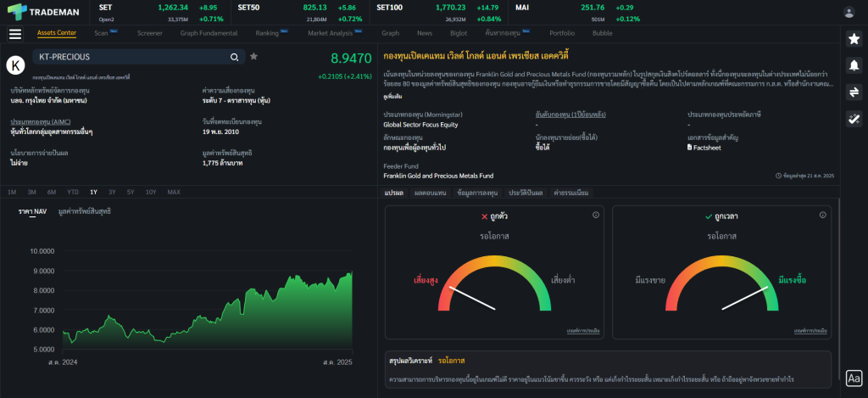Viewport: 868px width, 398px height.
Task: Select 10Y chart range
Action: point(151,192)
